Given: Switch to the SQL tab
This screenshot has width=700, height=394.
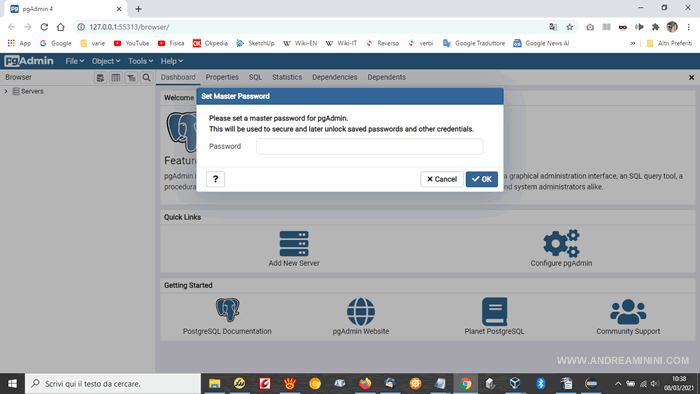Looking at the screenshot, I should [x=255, y=77].
